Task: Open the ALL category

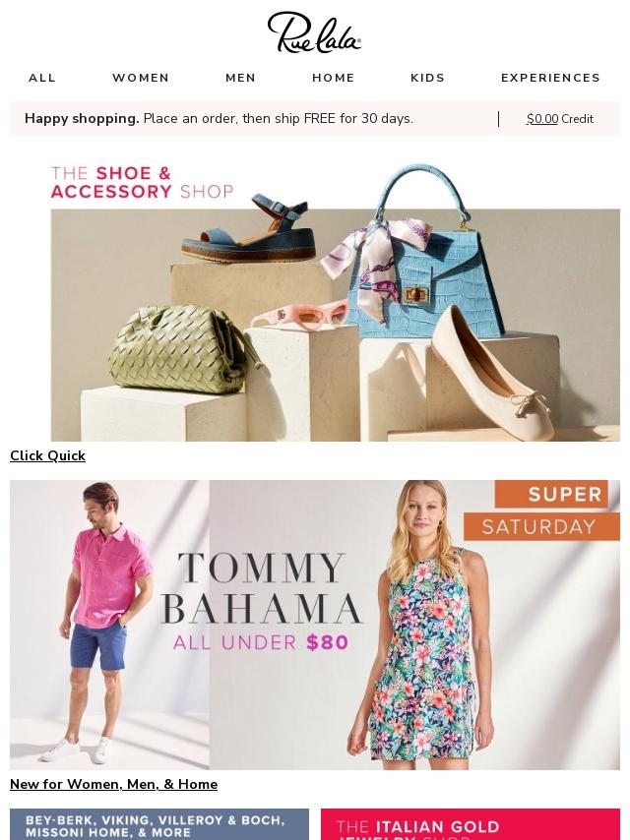Action: 42,78
